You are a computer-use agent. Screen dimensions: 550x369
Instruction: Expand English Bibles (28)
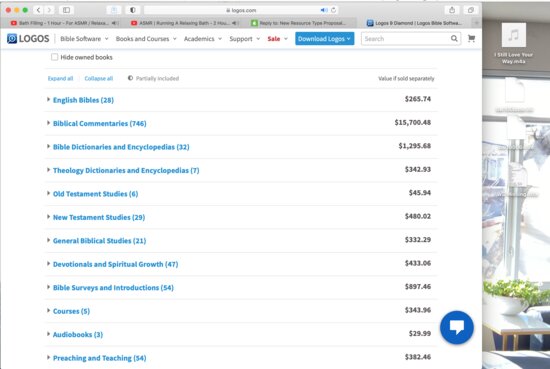(x=83, y=100)
